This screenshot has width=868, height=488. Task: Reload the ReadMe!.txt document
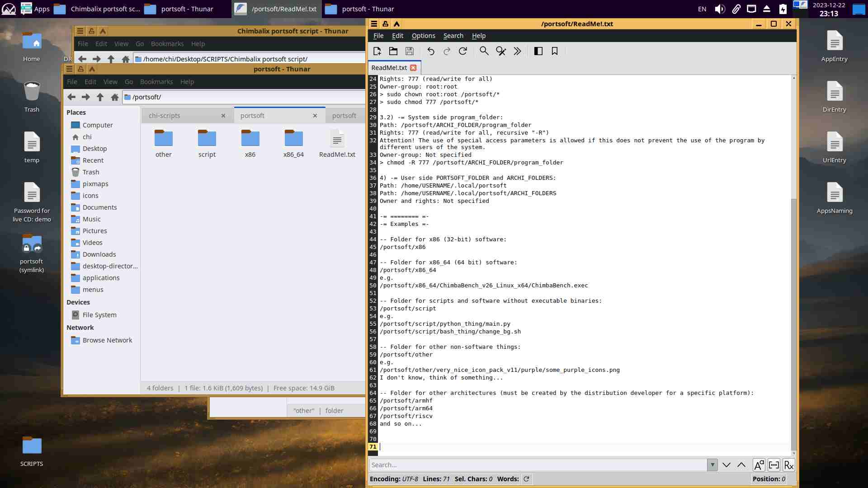tap(463, 51)
